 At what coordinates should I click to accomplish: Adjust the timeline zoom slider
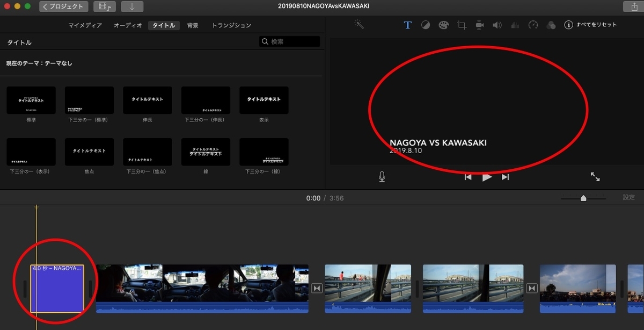pyautogui.click(x=583, y=197)
